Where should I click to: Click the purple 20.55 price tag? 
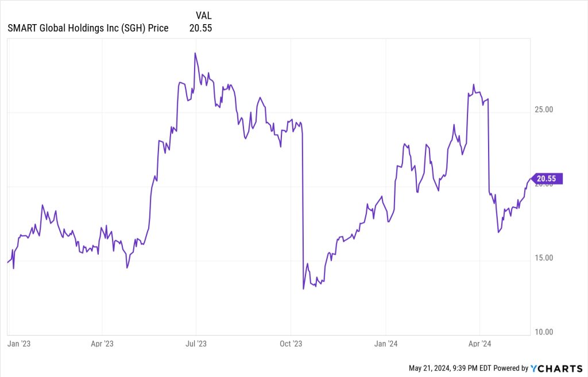(x=548, y=179)
